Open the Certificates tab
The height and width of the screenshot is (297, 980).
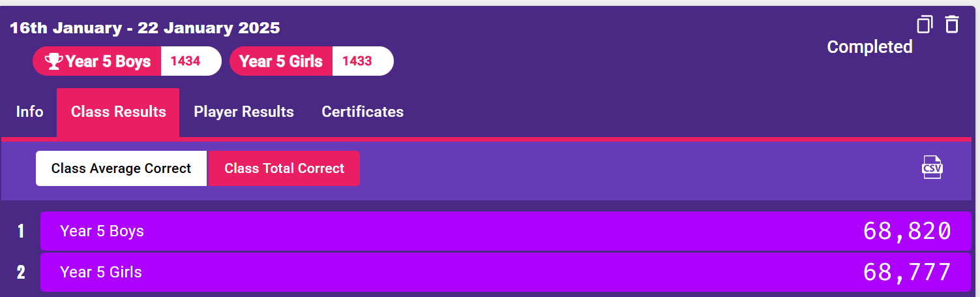(x=363, y=112)
